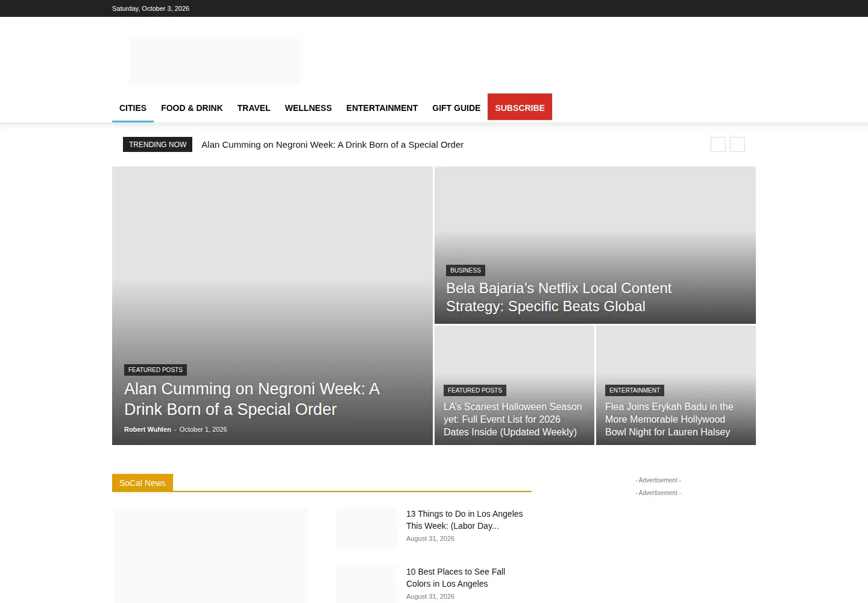Open the Food & Drink menu
This screenshot has height=603, width=868.
tap(192, 108)
